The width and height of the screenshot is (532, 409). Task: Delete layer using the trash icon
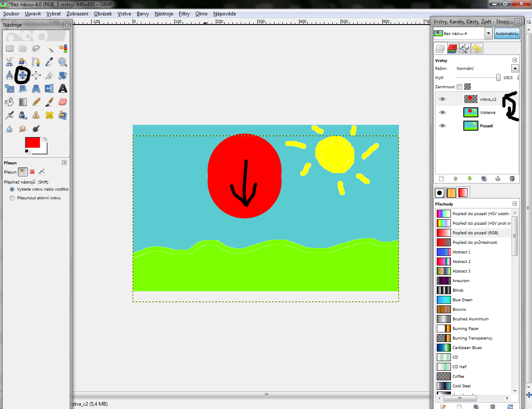tap(512, 179)
